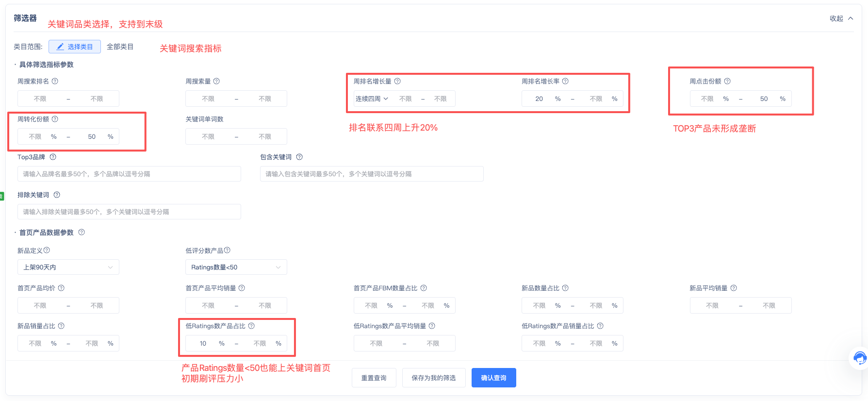The width and height of the screenshot is (868, 401).
Task: Focus the Top3品牌 brand name input
Action: [x=129, y=174]
